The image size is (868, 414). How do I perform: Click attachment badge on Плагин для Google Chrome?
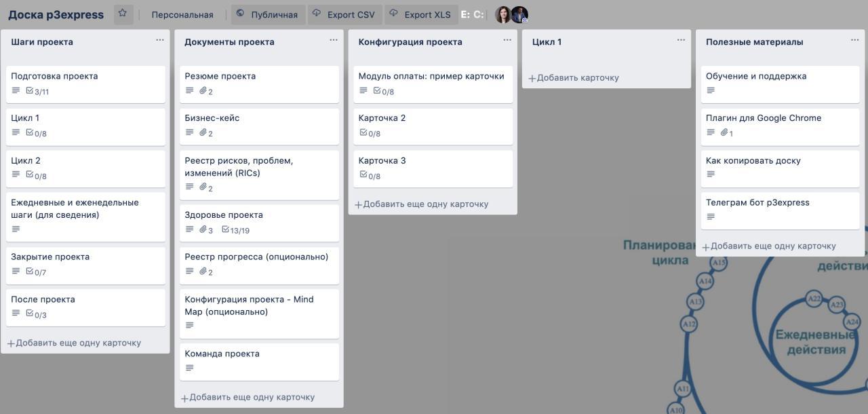[727, 133]
